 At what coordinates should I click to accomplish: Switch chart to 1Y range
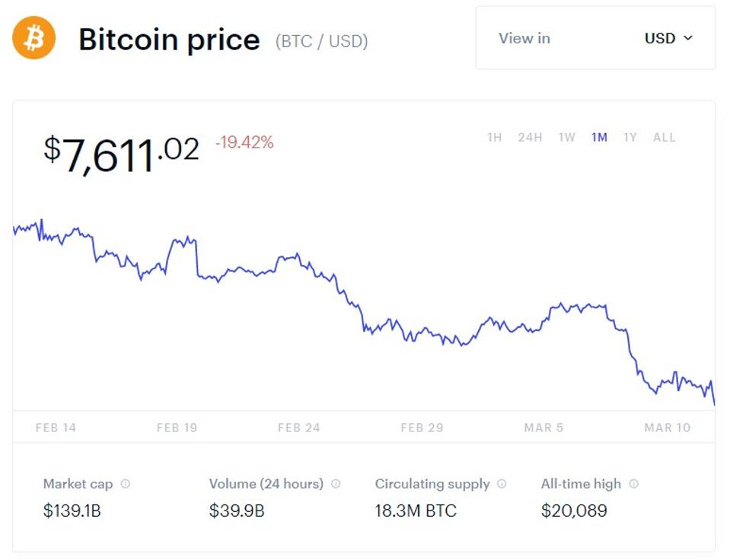pyautogui.click(x=630, y=138)
